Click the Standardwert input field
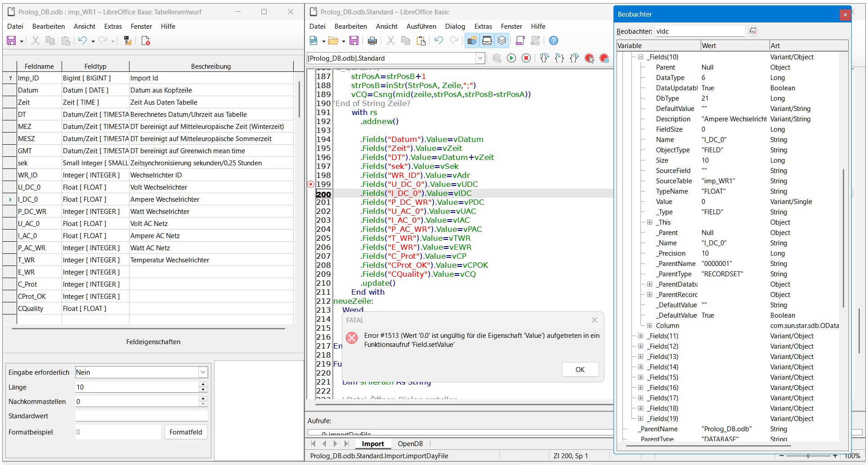Viewport: 868px width, 465px height. tap(141, 416)
